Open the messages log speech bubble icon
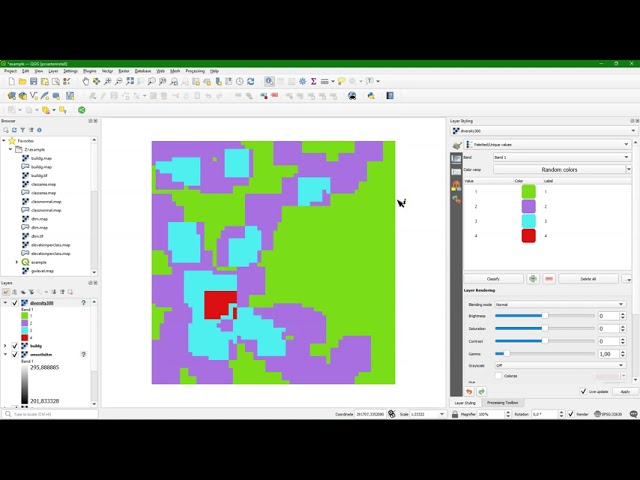Image resolution: width=640 pixels, height=480 pixels. 633,414
